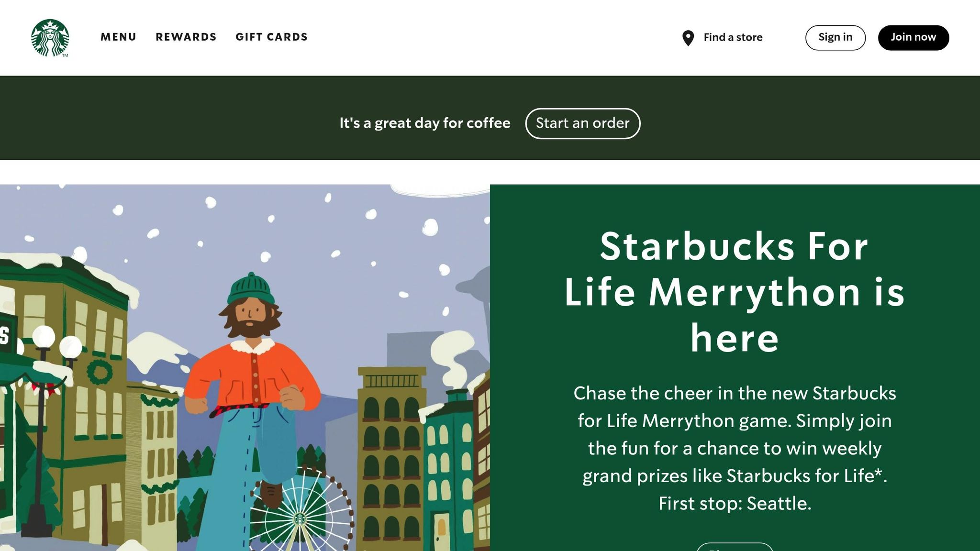This screenshot has width=980, height=551.
Task: Click the Find a store link
Action: point(733,37)
